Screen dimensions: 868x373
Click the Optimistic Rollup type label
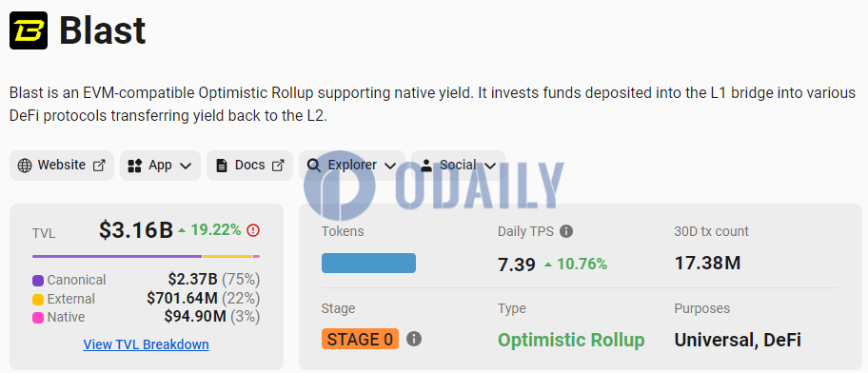click(571, 340)
